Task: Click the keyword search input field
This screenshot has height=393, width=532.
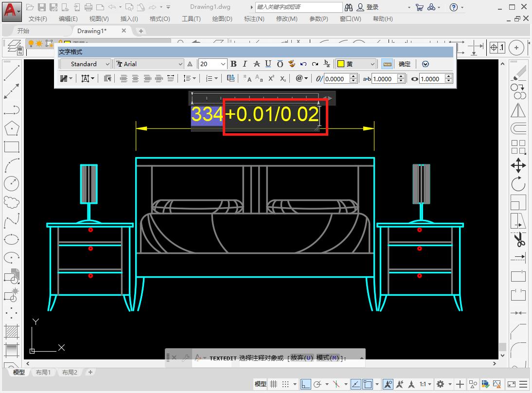Action: pyautogui.click(x=299, y=7)
